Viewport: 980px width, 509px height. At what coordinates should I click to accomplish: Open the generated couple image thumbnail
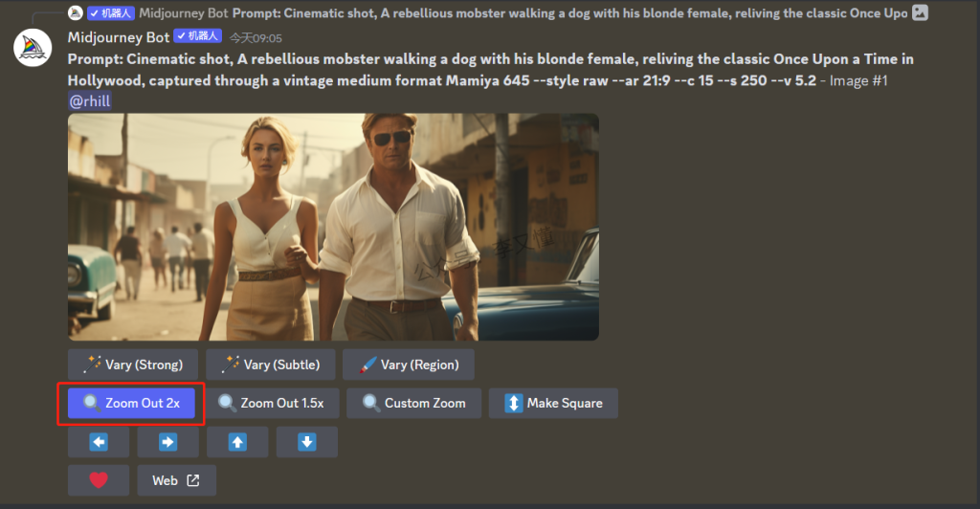coord(333,227)
